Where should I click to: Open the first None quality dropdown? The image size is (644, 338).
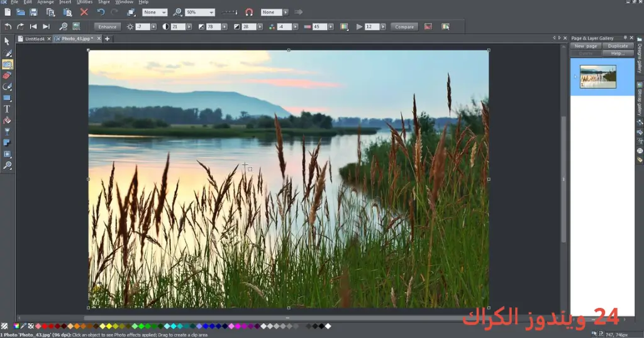click(x=155, y=13)
